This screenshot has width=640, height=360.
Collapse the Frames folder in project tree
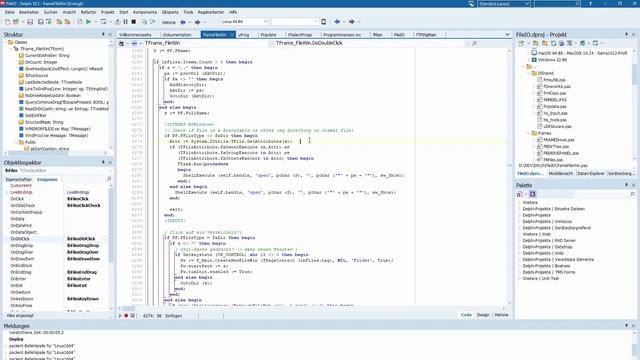coord(529,133)
